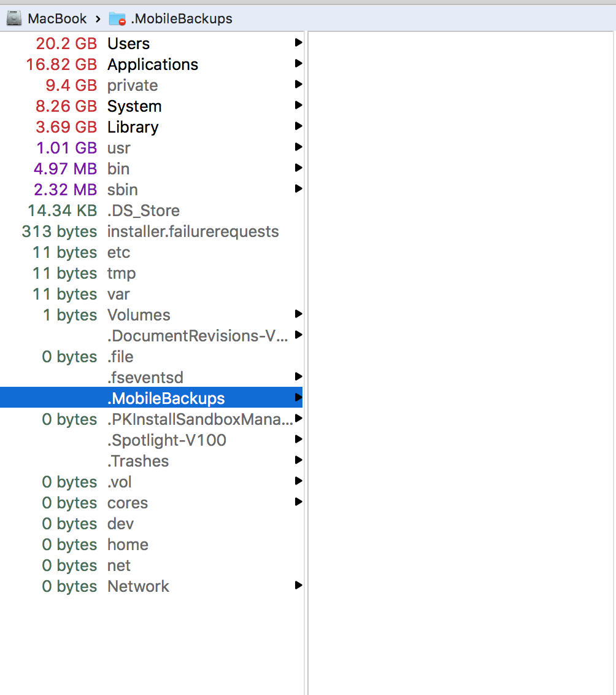Select the usr row

click(152, 147)
